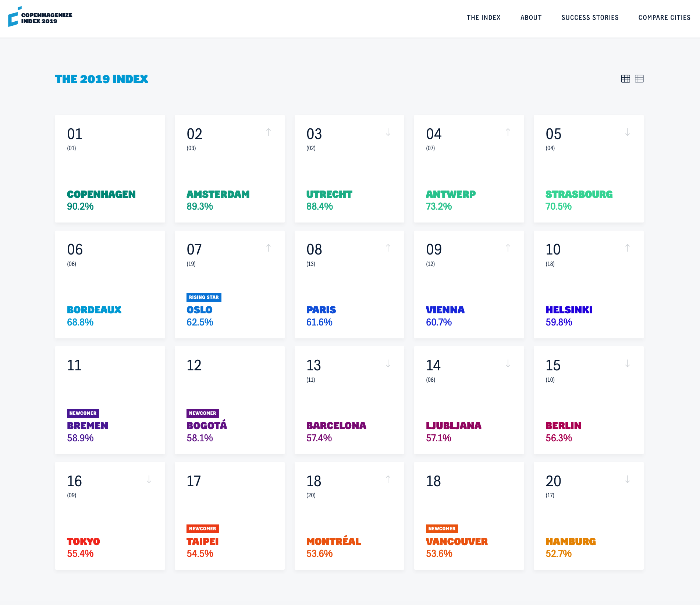The image size is (700, 605).
Task: Open Compare Cities page
Action: coord(664,18)
